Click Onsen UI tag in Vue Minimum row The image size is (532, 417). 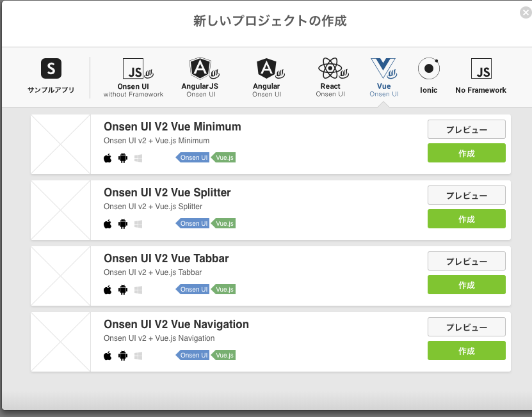[x=192, y=157]
